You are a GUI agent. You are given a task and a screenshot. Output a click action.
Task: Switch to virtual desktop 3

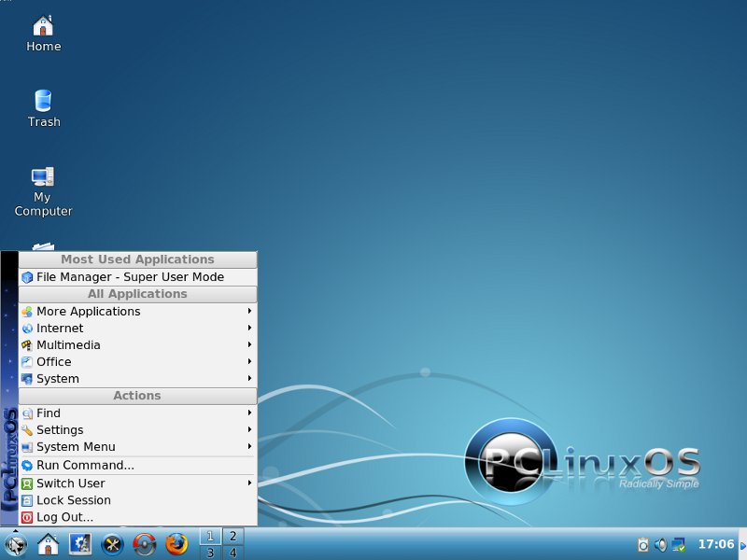(210, 553)
